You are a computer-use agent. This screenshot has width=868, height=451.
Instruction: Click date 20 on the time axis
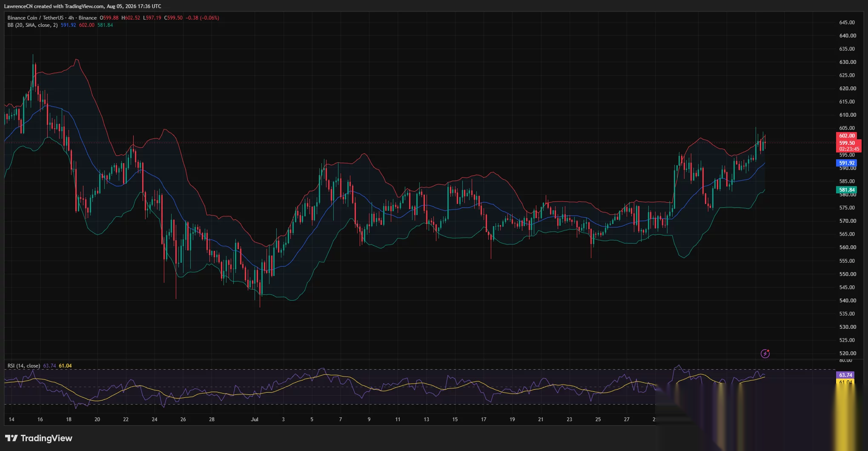pyautogui.click(x=97, y=419)
